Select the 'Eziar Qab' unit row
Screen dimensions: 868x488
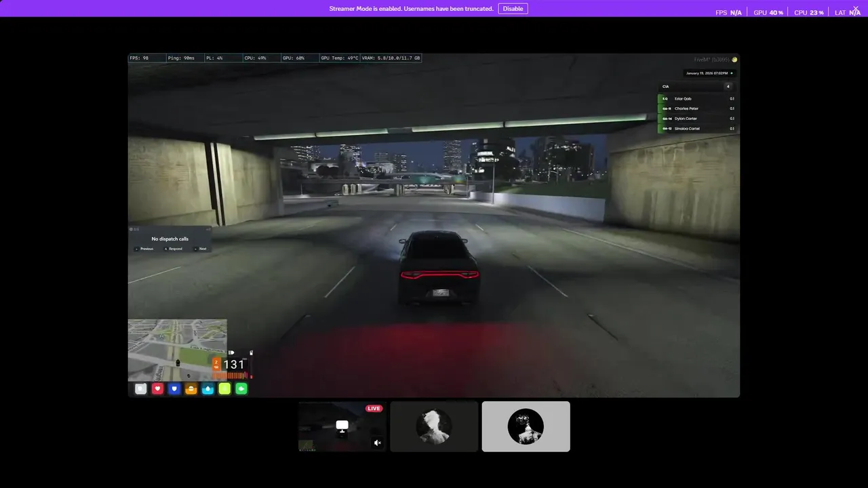pos(696,99)
